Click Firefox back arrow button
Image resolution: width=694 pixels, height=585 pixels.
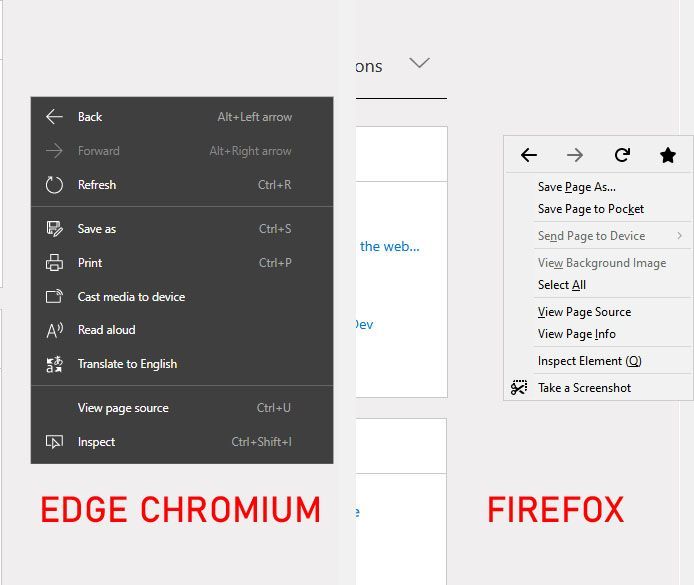528,155
